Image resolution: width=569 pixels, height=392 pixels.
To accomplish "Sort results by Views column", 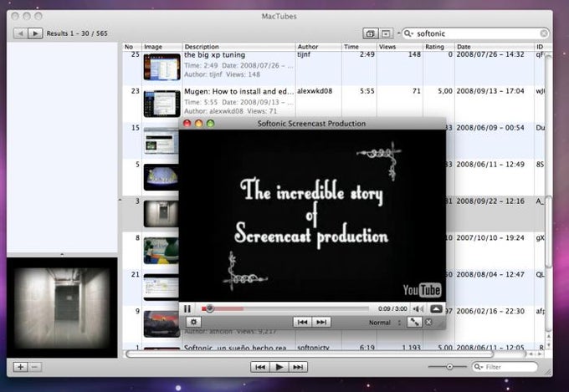I will pyautogui.click(x=399, y=47).
